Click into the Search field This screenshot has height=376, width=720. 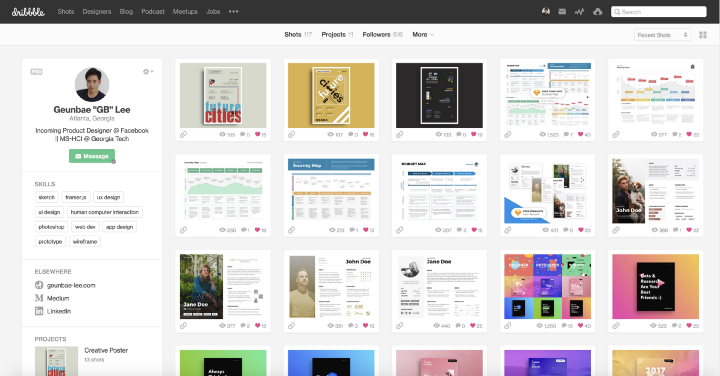tap(658, 12)
